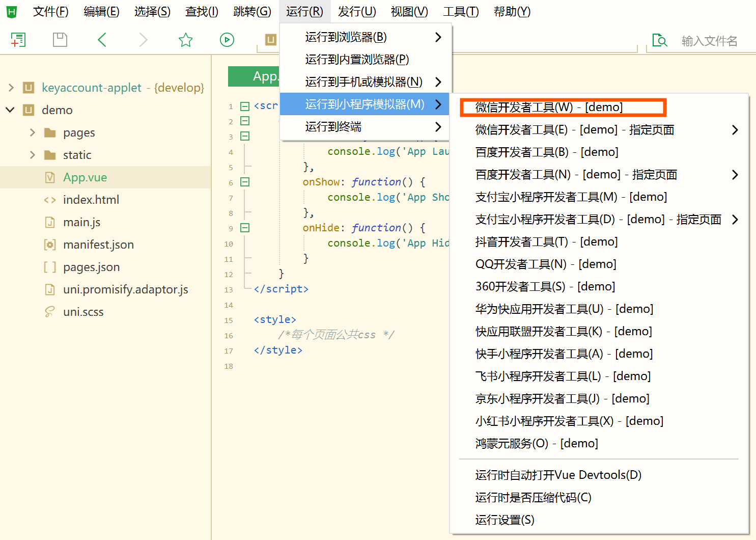
Task: Click the index.html file icon
Action: pos(50,200)
